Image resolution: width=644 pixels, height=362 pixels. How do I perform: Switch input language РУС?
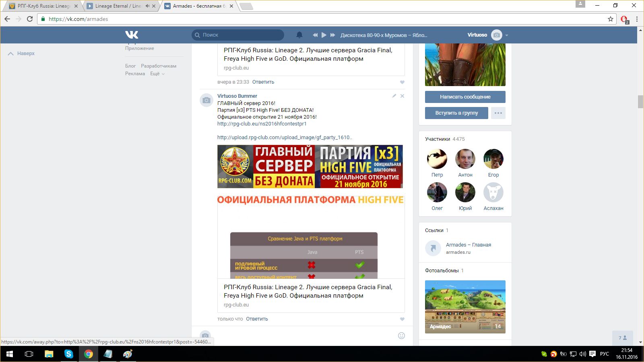605,354
